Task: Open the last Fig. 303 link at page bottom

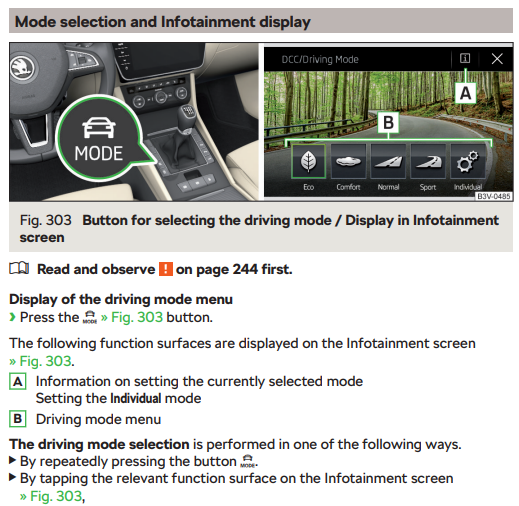Action: click(51, 496)
